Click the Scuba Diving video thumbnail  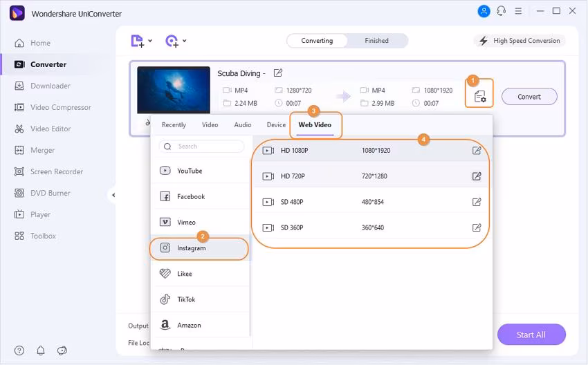[174, 90]
